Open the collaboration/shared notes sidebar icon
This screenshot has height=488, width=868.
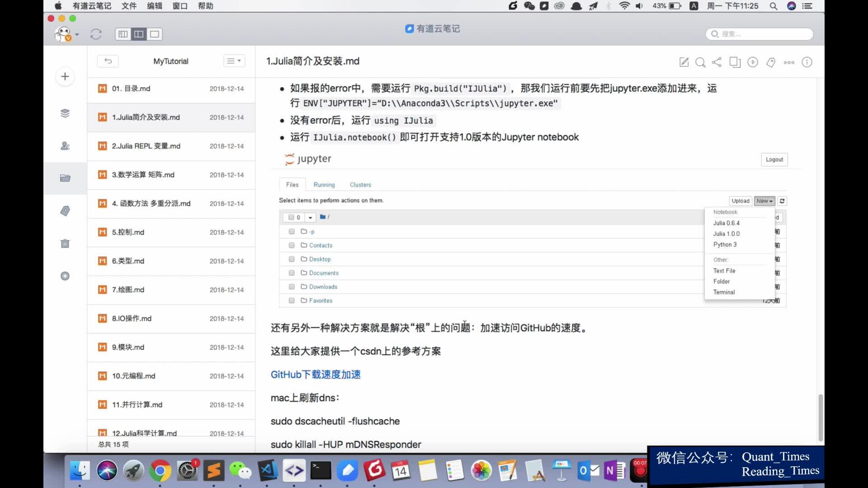[x=65, y=146]
